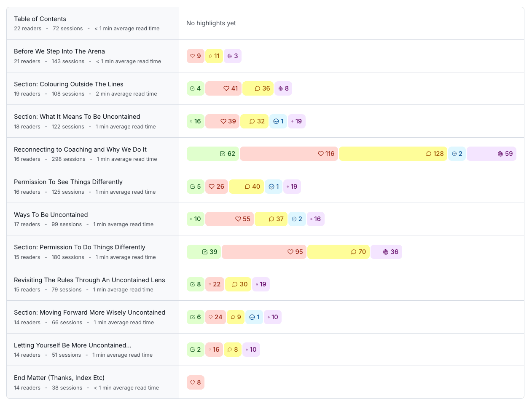This screenshot has height=406, width=532.
Task: Click the heart badge showing 95
Action: tap(264, 252)
